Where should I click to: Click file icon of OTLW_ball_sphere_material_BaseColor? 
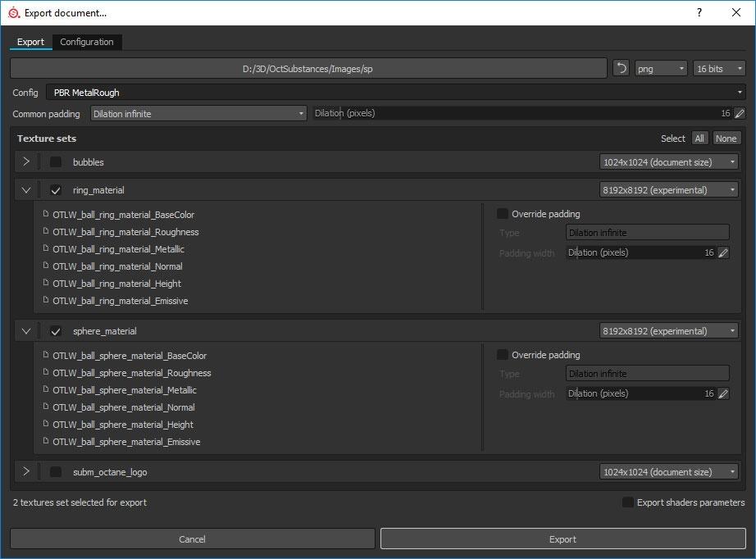(46, 355)
